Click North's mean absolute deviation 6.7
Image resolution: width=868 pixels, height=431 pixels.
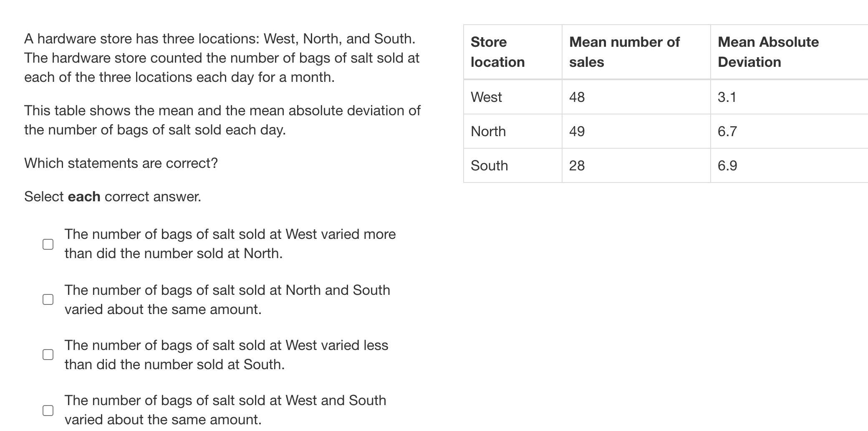pyautogui.click(x=727, y=131)
